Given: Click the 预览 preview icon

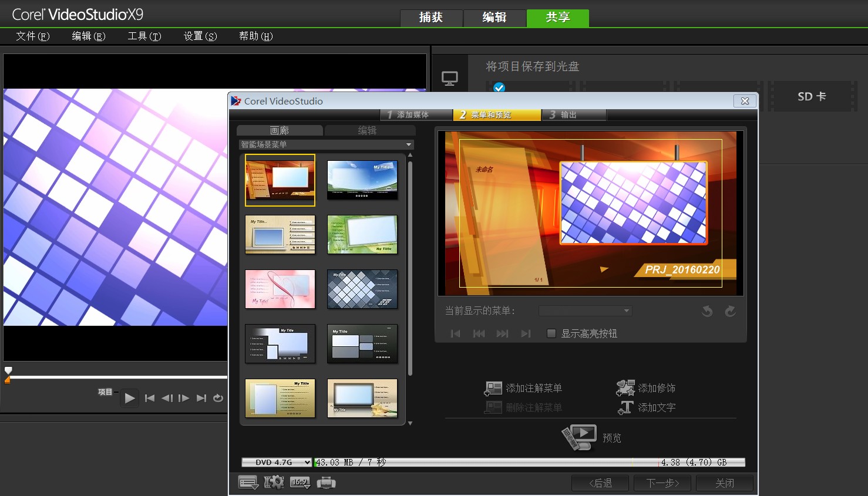Looking at the screenshot, I should 579,438.
